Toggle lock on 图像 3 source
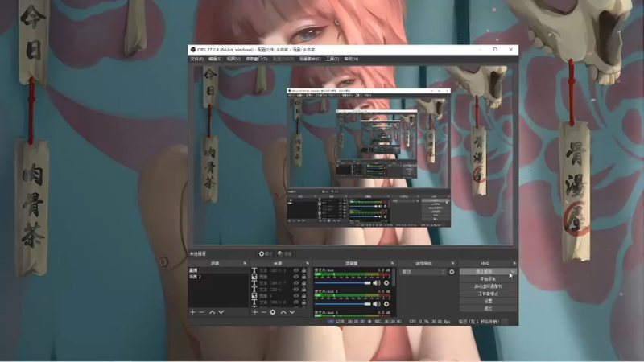Screen dimensions: 644x362 (304, 296)
